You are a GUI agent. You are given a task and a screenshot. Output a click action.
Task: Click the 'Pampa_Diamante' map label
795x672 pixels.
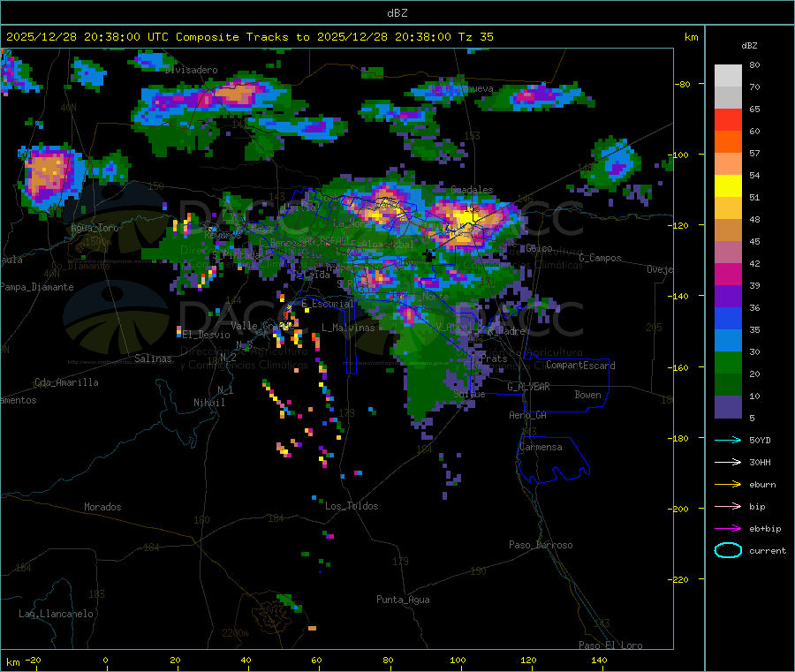(x=36, y=287)
